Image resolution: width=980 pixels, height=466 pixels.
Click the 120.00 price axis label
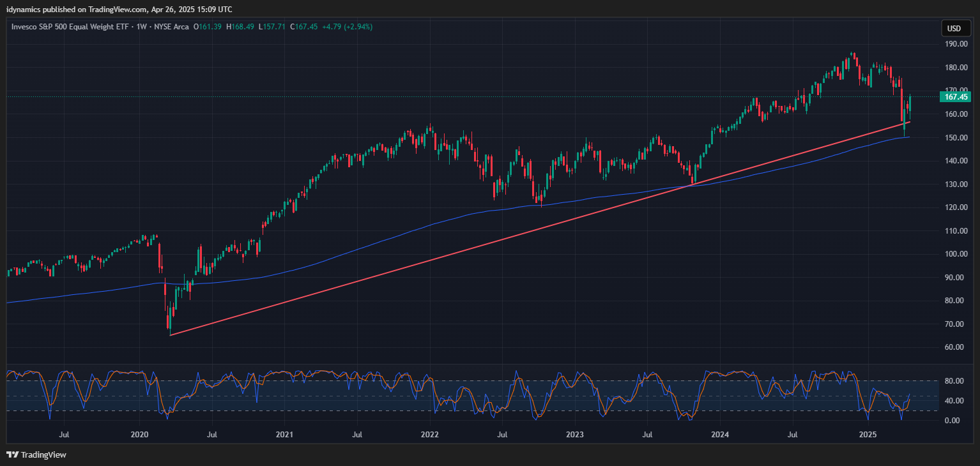click(x=956, y=207)
